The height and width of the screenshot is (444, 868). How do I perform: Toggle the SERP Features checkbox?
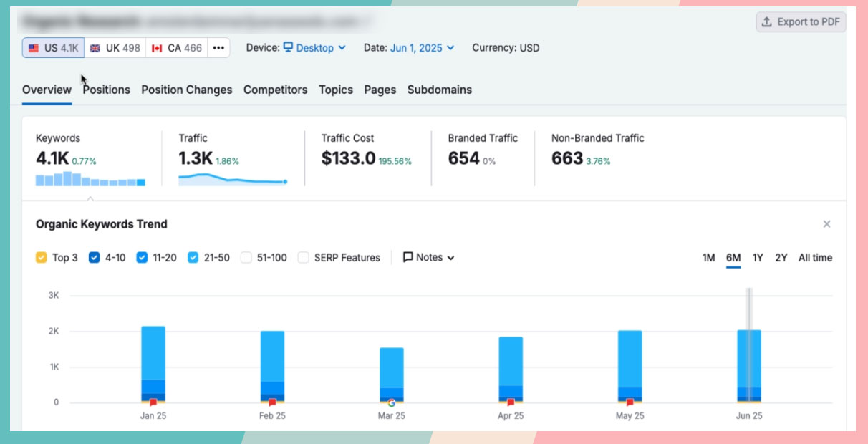[304, 258]
